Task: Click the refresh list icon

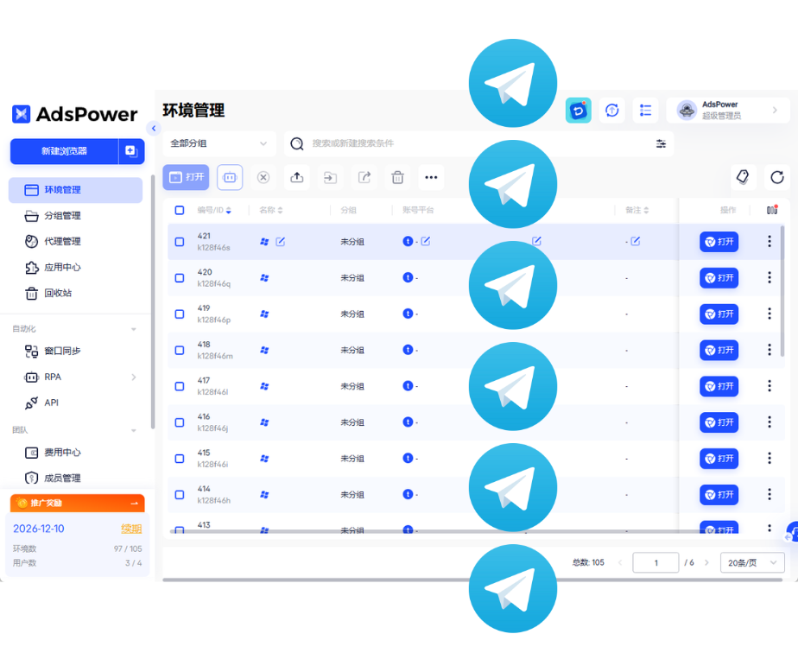Action: pyautogui.click(x=777, y=177)
